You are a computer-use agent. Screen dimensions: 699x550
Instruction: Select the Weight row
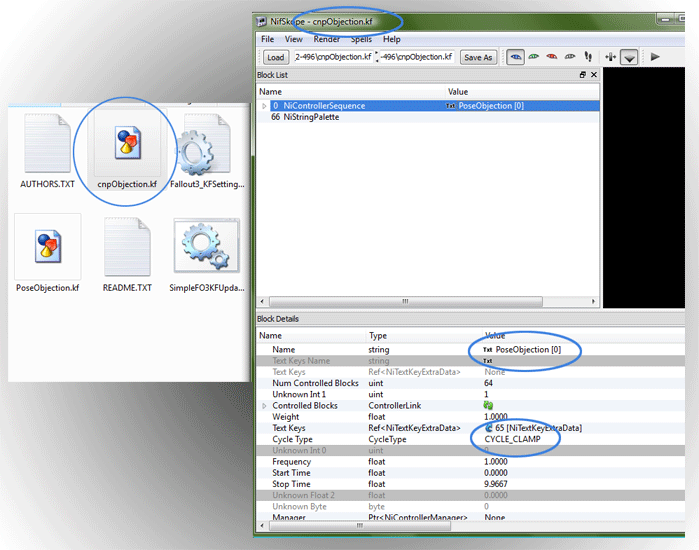tap(471, 417)
